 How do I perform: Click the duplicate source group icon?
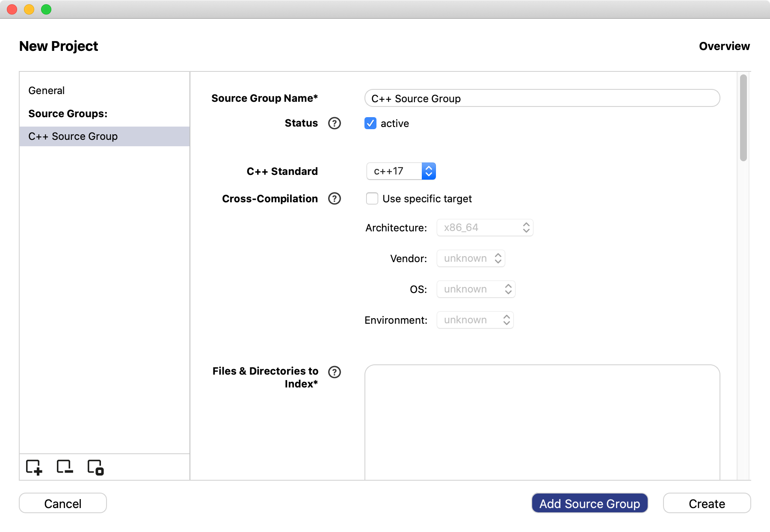(95, 467)
